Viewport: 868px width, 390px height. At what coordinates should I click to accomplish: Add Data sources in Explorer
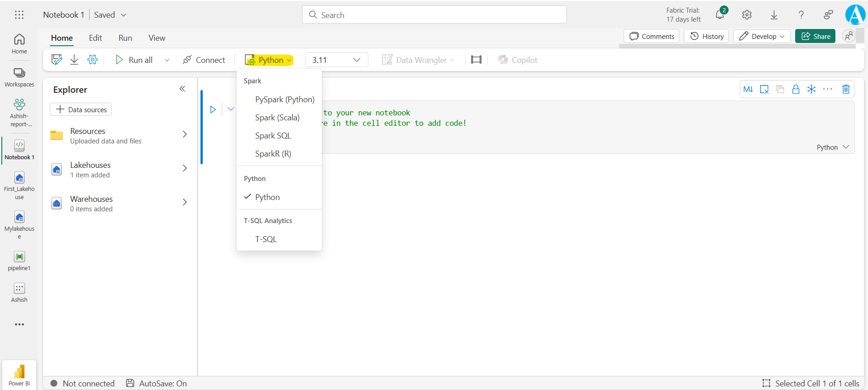[81, 109]
